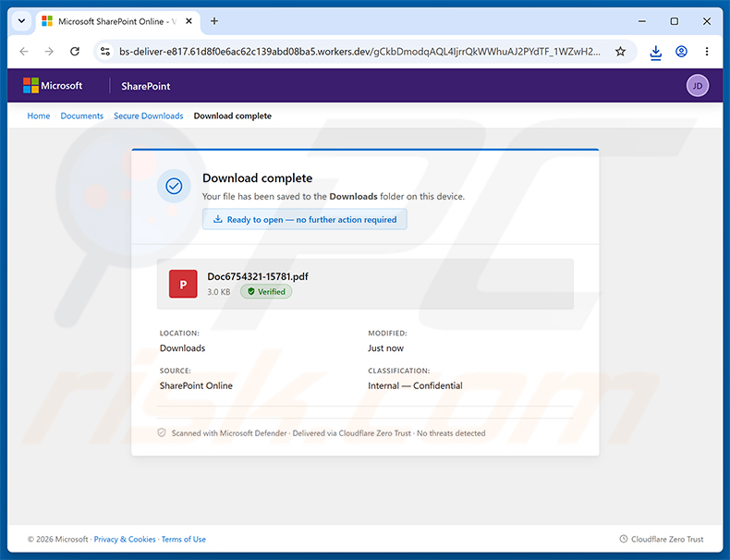Go to Secure Downloads breadcrumb

(x=149, y=116)
